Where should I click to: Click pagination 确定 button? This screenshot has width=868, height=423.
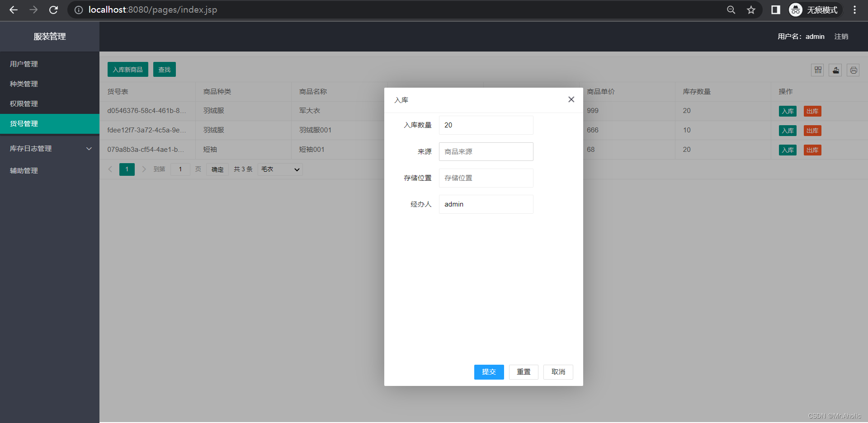217,169
